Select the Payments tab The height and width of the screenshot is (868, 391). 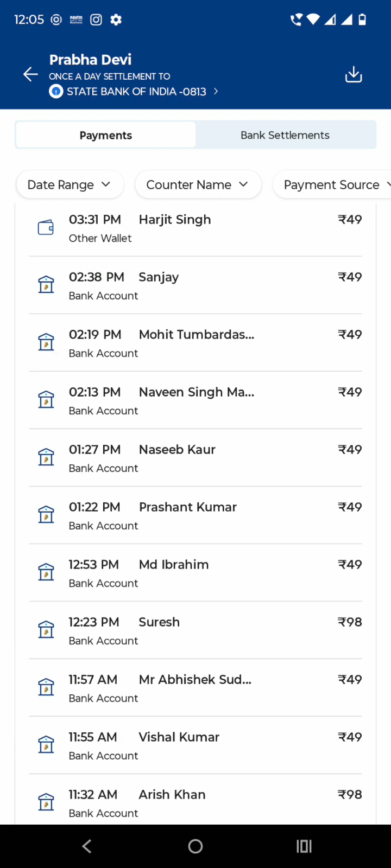pyautogui.click(x=106, y=135)
